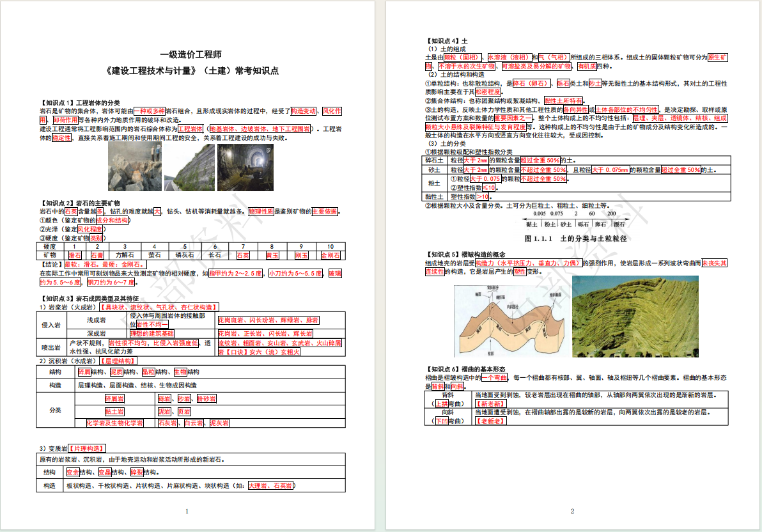Screen dimensions: 762x532
Task: Click highlighted 水溶液（液相） text
Action: point(509,58)
